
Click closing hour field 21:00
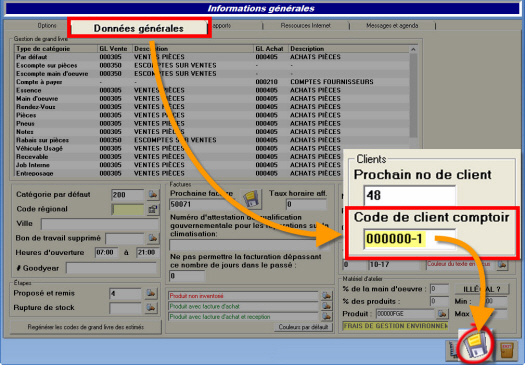[148, 252]
